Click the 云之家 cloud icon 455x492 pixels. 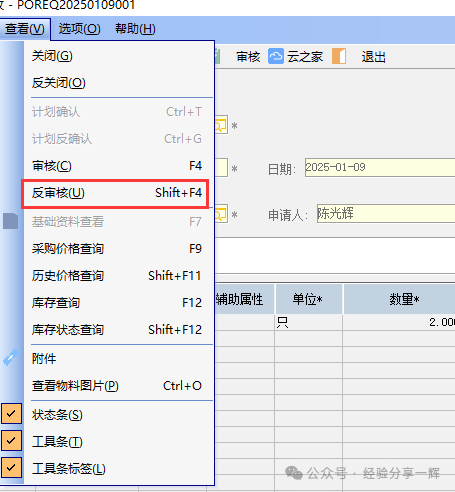276,56
